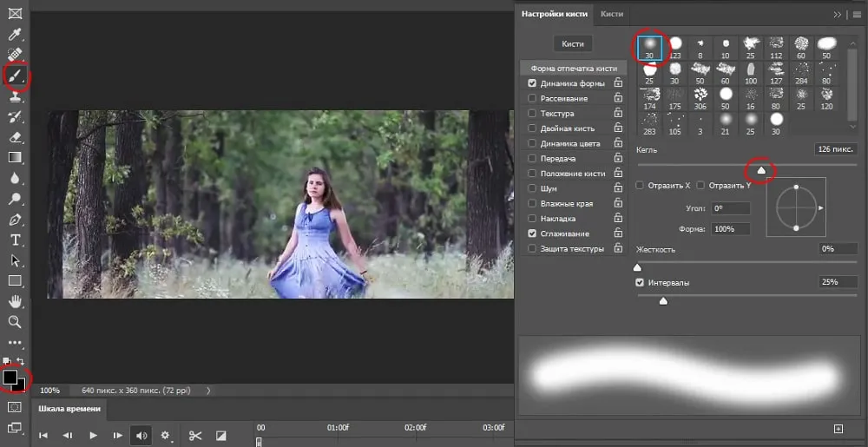
Task: Select the Zoom magnifier tool
Action: pos(15,322)
